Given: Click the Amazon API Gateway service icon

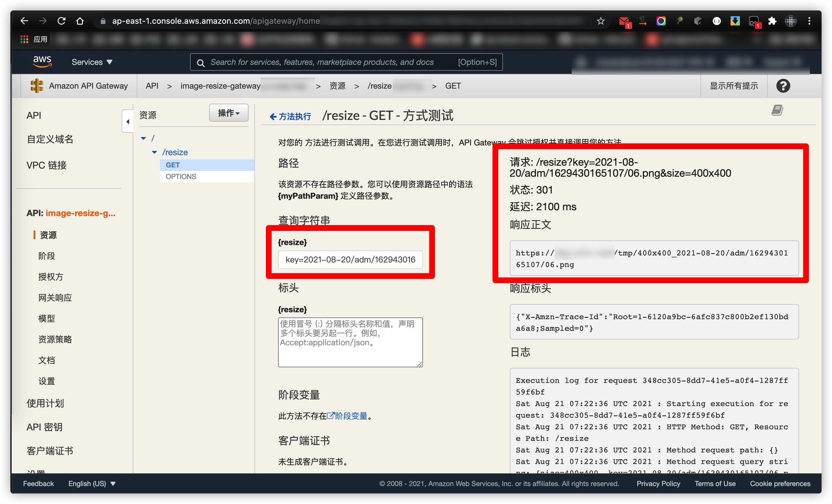Looking at the screenshot, I should pos(37,86).
